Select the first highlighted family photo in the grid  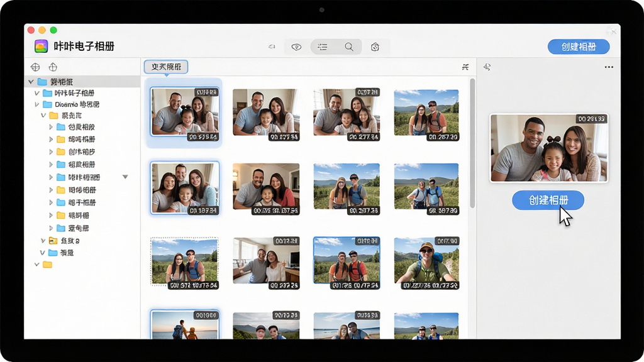184,112
